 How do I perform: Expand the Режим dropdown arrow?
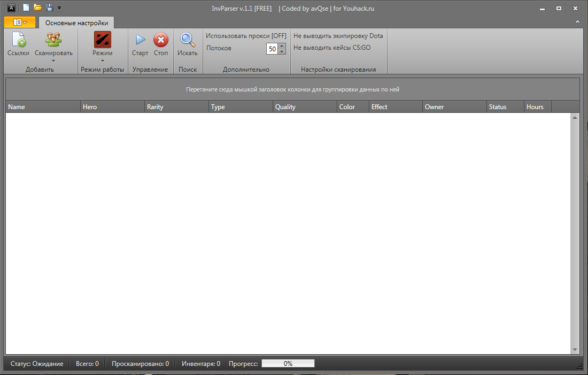point(103,61)
